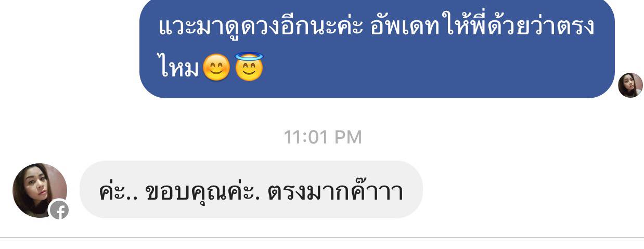
Task: Select the gray received message bubble
Action: [x=251, y=189]
